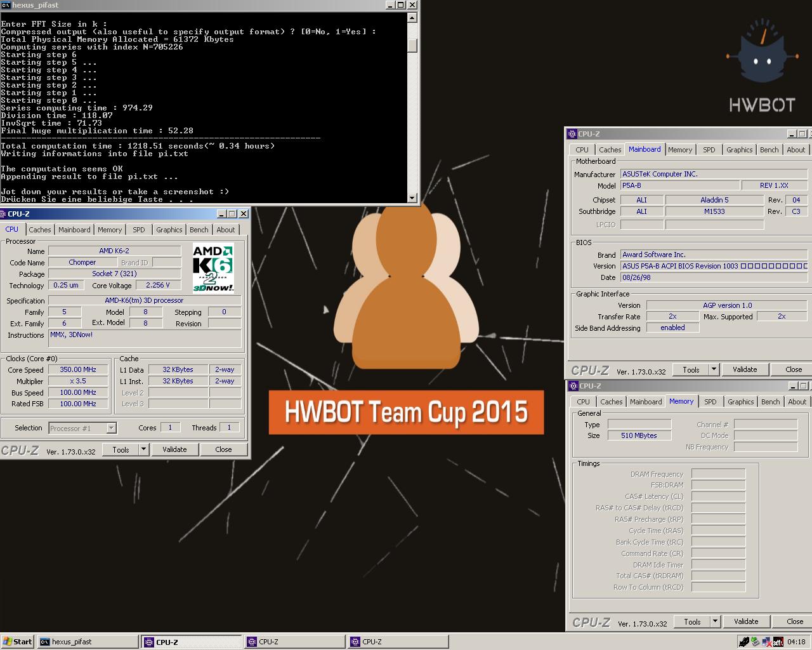Open SPD tab in left CPU-Z window
The width and height of the screenshot is (812, 650).
[x=139, y=230]
